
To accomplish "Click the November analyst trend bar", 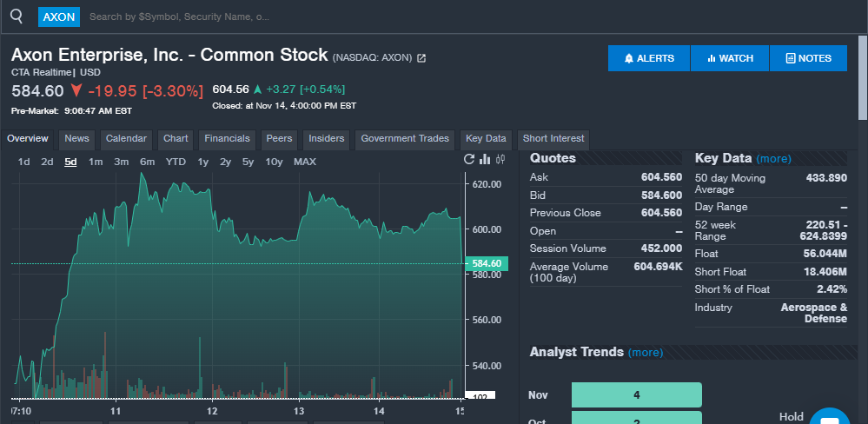I will (636, 394).
